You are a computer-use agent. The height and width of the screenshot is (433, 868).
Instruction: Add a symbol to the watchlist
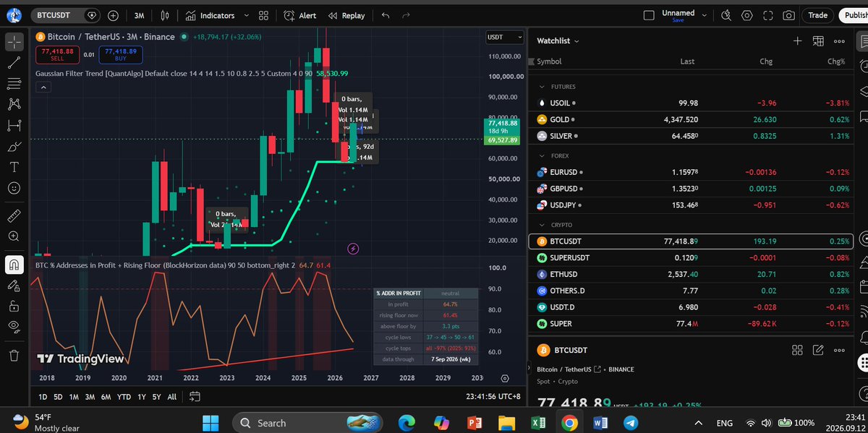[797, 41]
